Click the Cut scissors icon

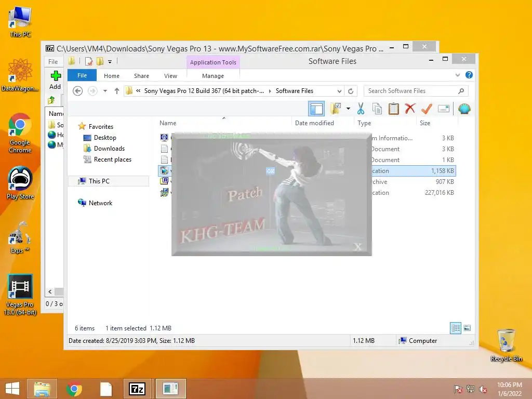[x=361, y=109]
